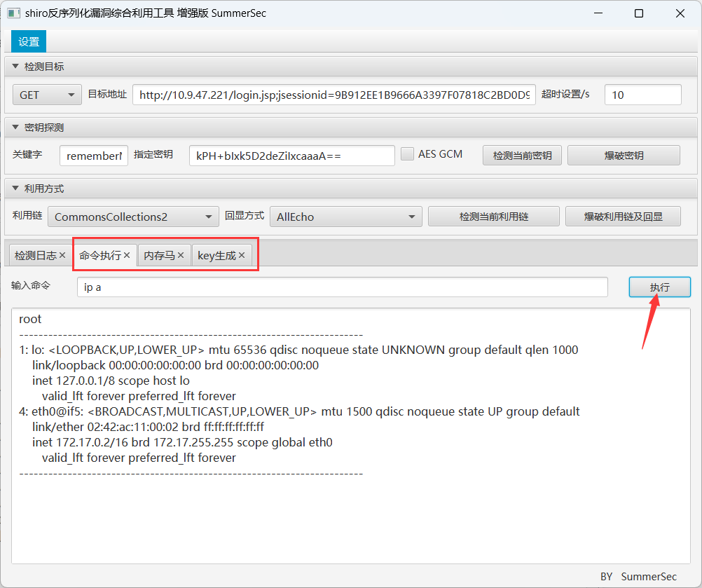Click the 检测当前密钥 button
702x588 pixels.
coord(522,156)
